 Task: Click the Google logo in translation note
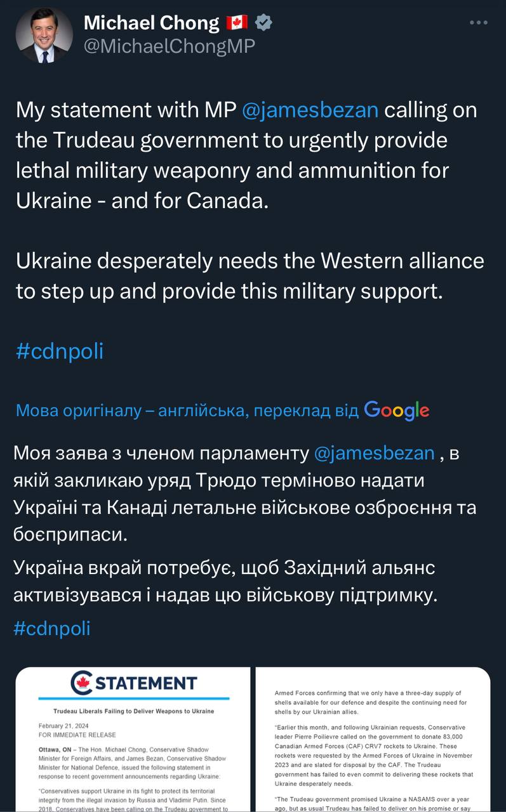(x=397, y=410)
